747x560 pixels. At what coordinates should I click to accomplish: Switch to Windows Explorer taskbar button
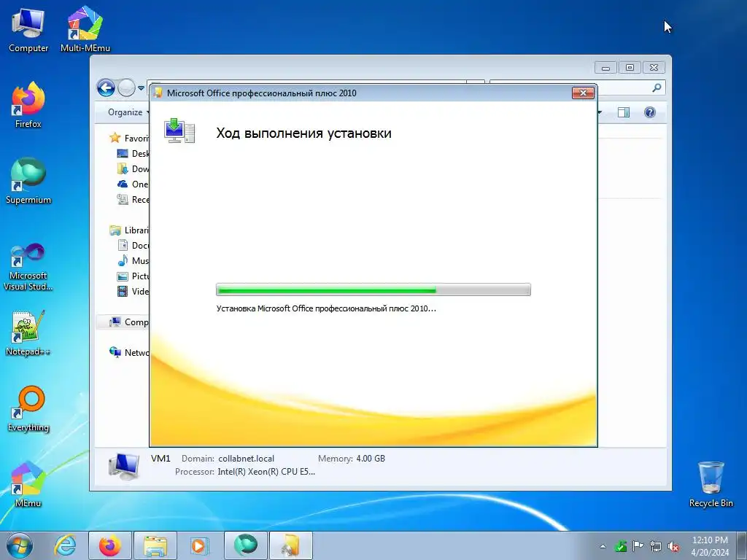[155, 545]
